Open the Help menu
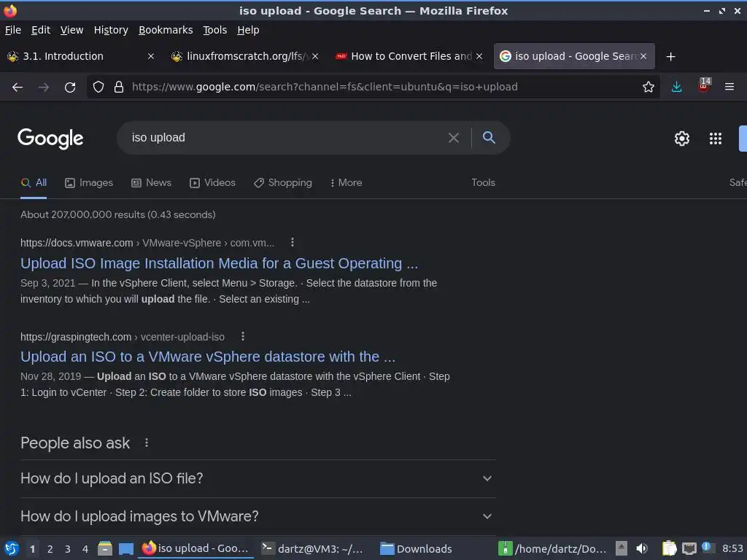The width and height of the screenshot is (747, 560). click(248, 30)
